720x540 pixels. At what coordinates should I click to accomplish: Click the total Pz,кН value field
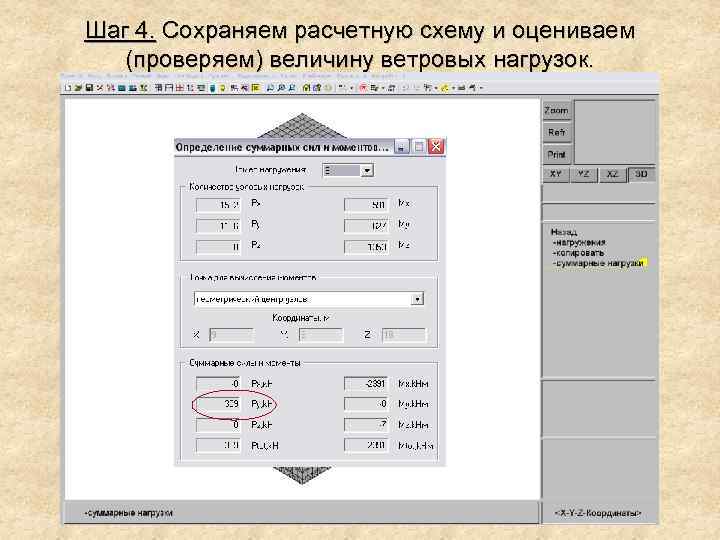point(218,425)
